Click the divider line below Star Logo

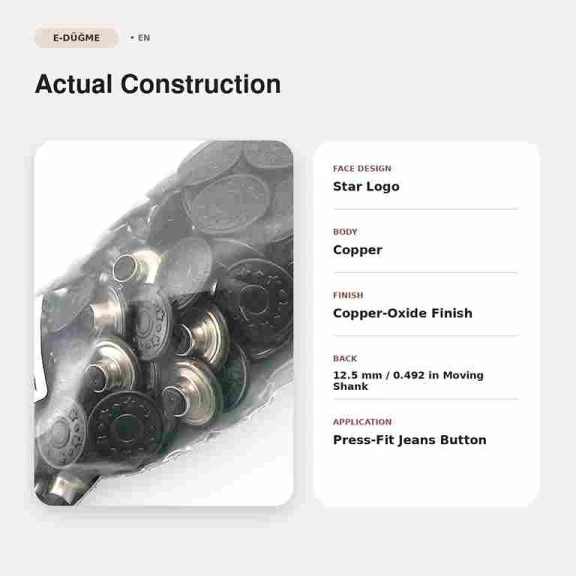(x=426, y=209)
